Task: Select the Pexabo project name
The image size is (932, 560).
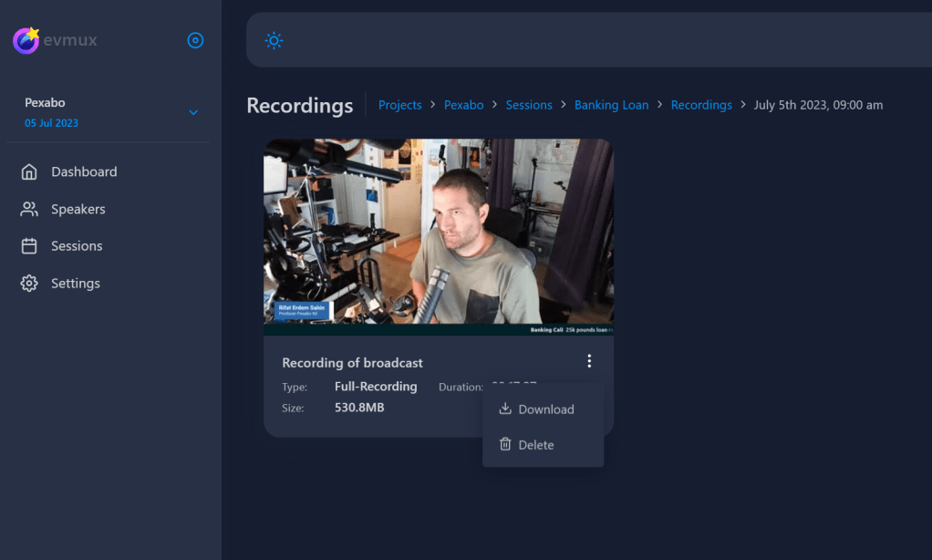Action: (x=45, y=103)
